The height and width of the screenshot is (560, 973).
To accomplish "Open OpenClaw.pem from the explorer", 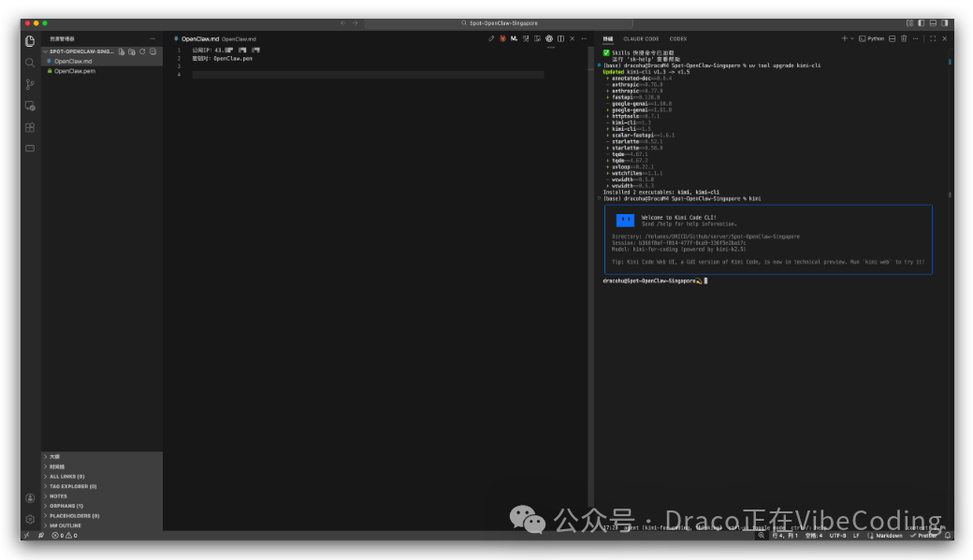I will [x=72, y=70].
